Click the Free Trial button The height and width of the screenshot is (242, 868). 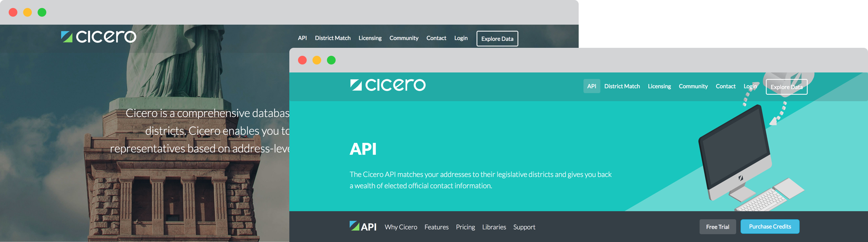tap(718, 227)
